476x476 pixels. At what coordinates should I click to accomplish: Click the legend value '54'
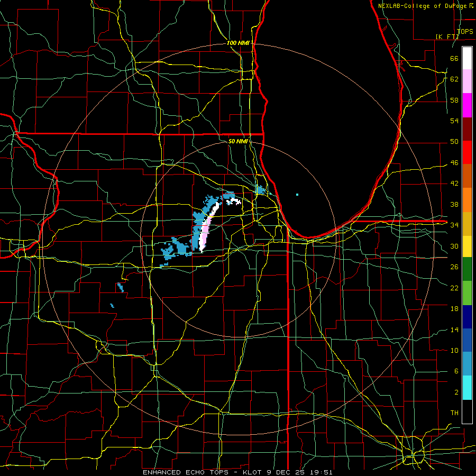(454, 121)
